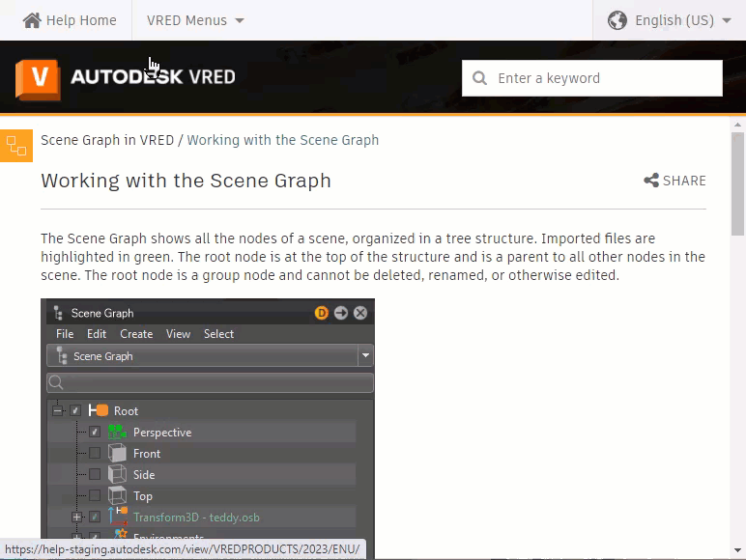The height and width of the screenshot is (560, 746).
Task: Click the Scene Graph search input field
Action: point(210,382)
